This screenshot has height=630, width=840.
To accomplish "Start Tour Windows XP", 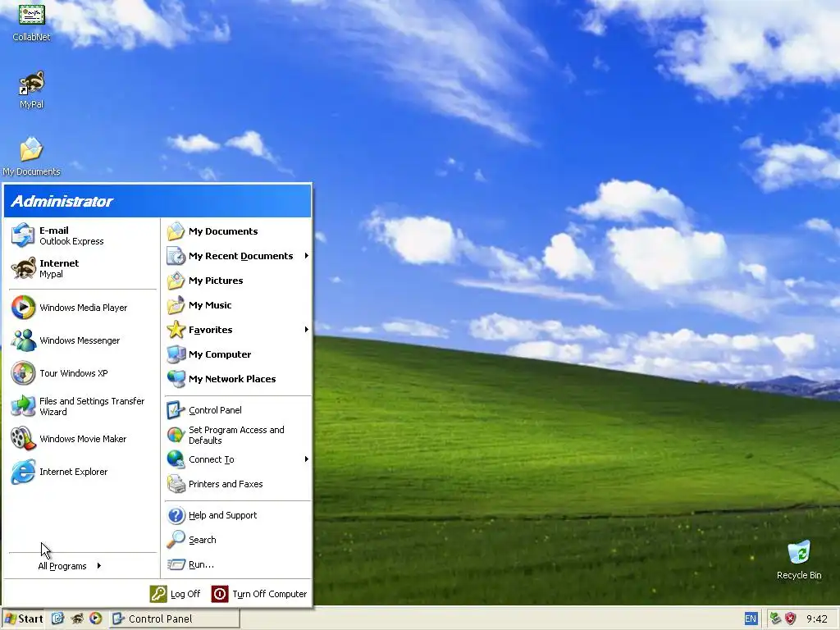I will [x=83, y=373].
